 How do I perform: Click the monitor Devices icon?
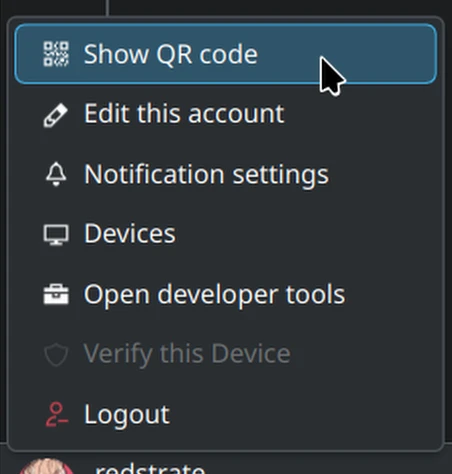click(56, 235)
